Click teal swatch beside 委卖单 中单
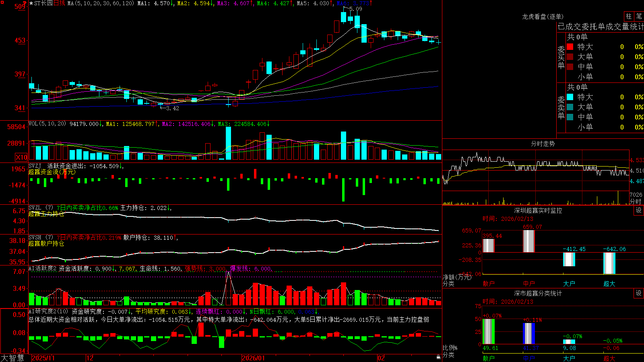 [x=570, y=117]
